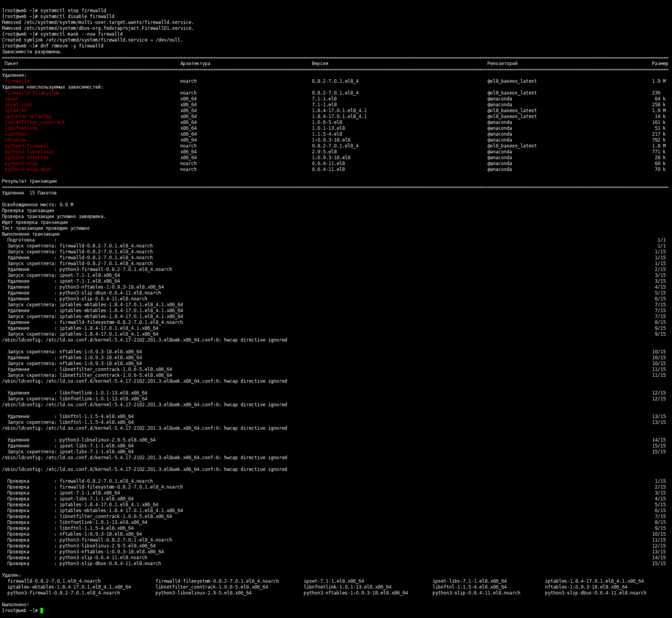Select the libnfnetlink package row
The width and height of the screenshot is (672, 618).
pos(21,128)
